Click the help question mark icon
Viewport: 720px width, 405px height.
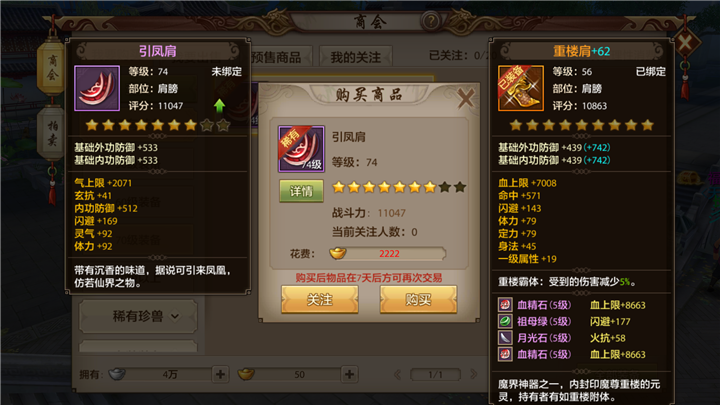(x=431, y=21)
